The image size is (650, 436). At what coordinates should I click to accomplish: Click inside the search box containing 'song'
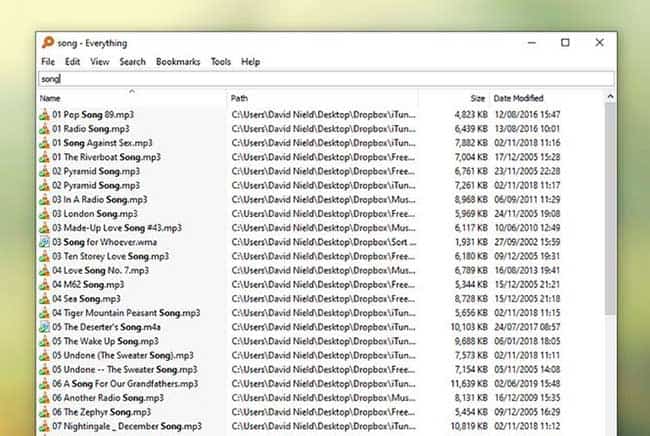(320, 78)
